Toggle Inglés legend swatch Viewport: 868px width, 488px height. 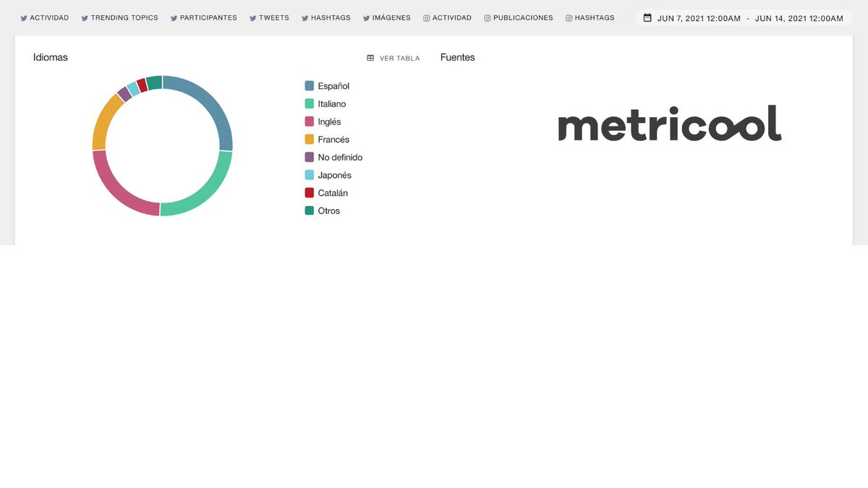click(x=310, y=121)
